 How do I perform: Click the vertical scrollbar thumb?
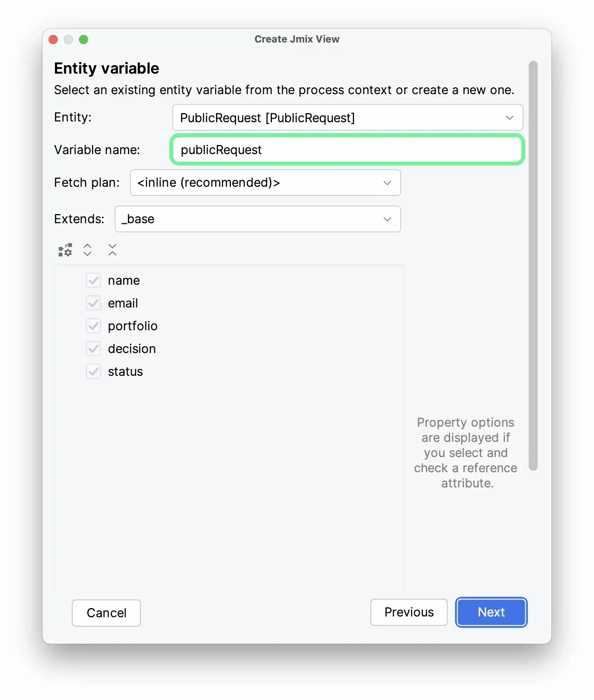533,266
